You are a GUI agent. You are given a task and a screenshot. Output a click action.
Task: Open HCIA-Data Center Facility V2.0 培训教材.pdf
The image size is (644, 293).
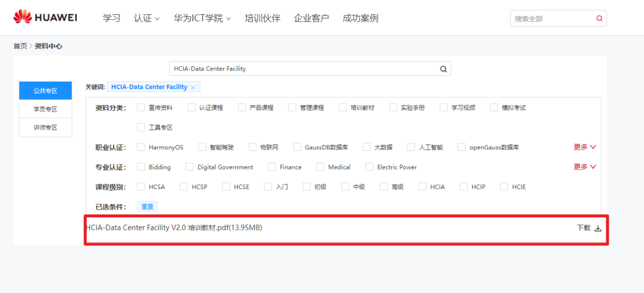click(x=174, y=228)
